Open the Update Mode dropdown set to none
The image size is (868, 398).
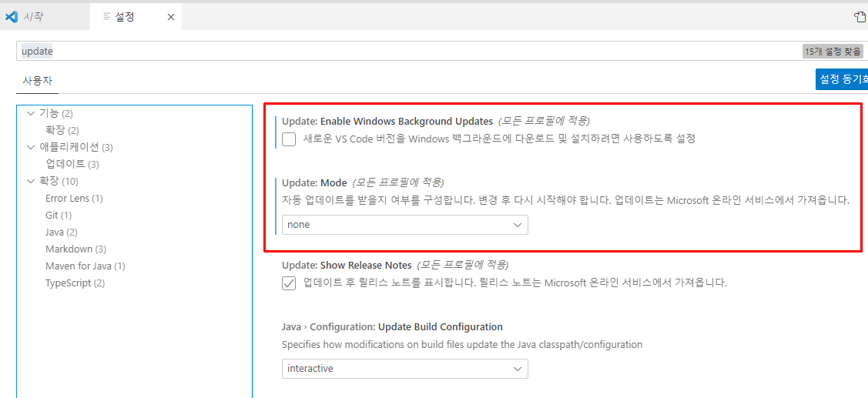tap(404, 225)
